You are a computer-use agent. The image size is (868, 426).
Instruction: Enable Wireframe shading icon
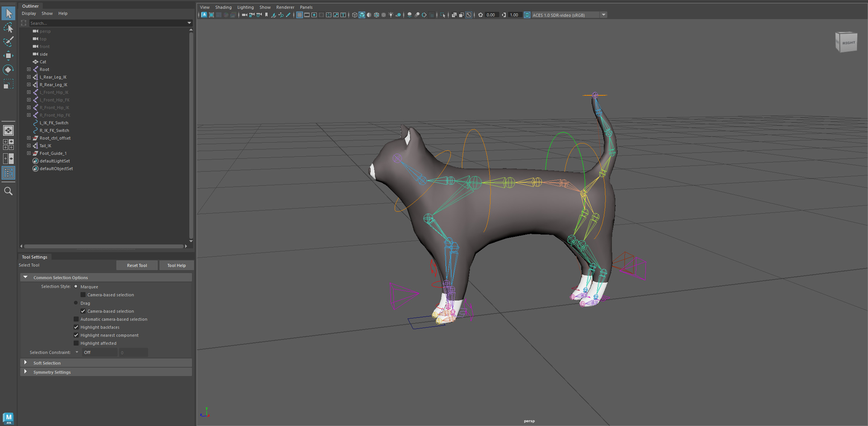[355, 15]
